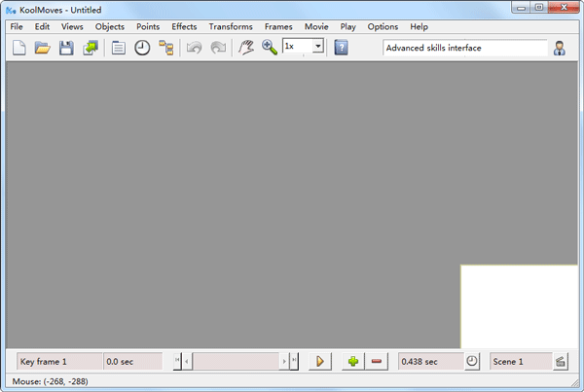Step to next frame arrow
The height and width of the screenshot is (392, 584).
point(284,361)
